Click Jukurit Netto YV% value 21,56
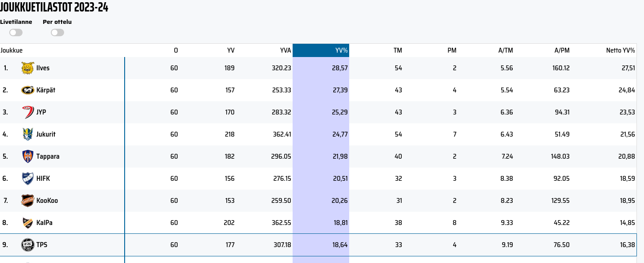This screenshot has height=263, width=644. point(628,134)
